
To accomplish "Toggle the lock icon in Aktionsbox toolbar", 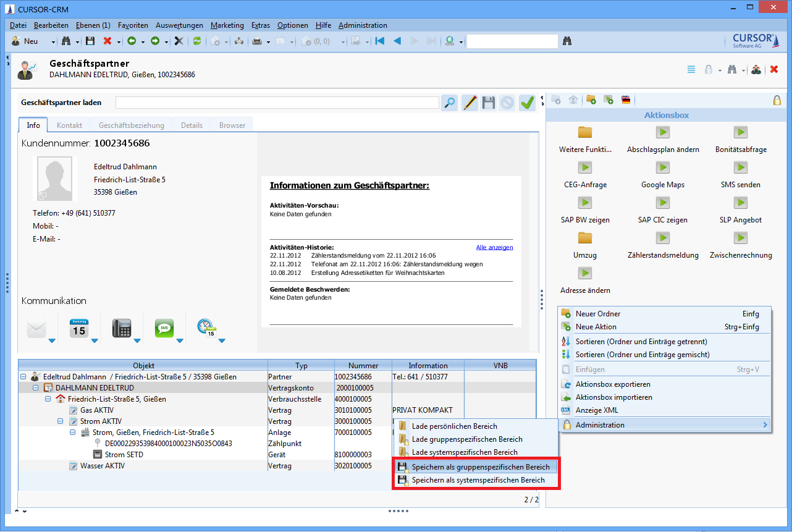I will point(777,100).
